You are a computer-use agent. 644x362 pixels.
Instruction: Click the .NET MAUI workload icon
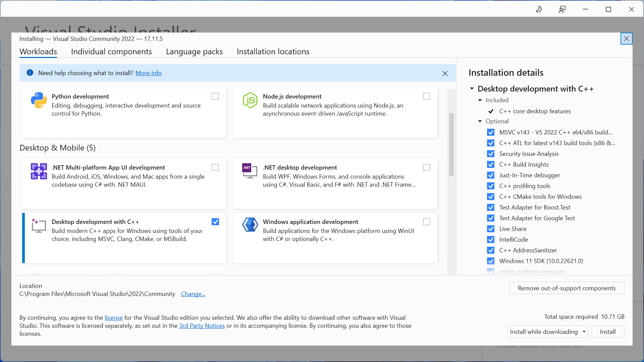click(x=39, y=171)
